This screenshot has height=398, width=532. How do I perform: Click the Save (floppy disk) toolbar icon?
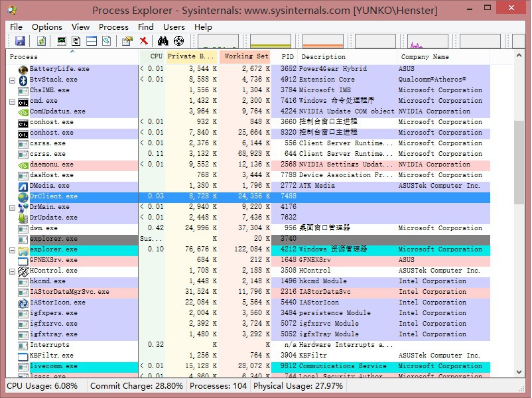tap(20, 41)
